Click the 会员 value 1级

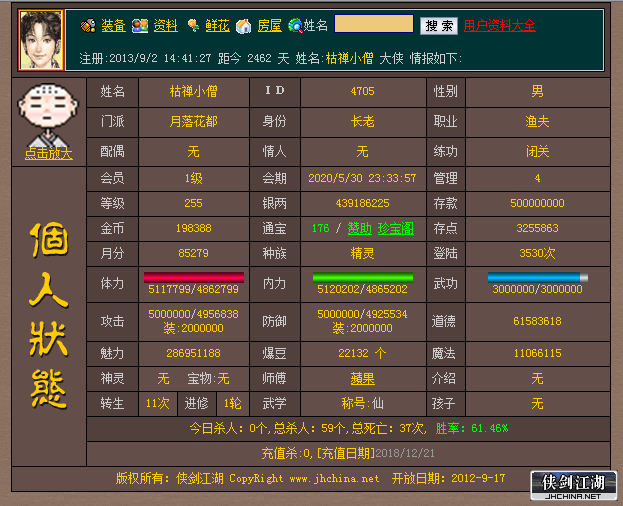[193, 178]
